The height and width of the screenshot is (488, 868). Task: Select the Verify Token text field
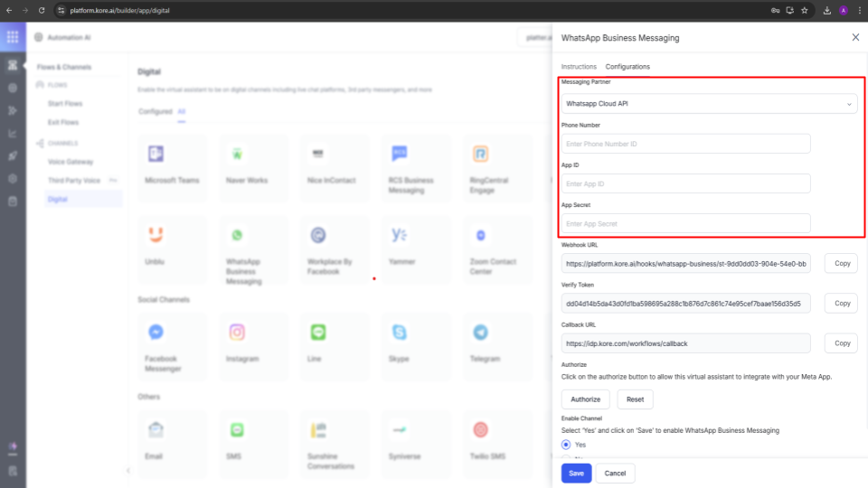pyautogui.click(x=686, y=304)
